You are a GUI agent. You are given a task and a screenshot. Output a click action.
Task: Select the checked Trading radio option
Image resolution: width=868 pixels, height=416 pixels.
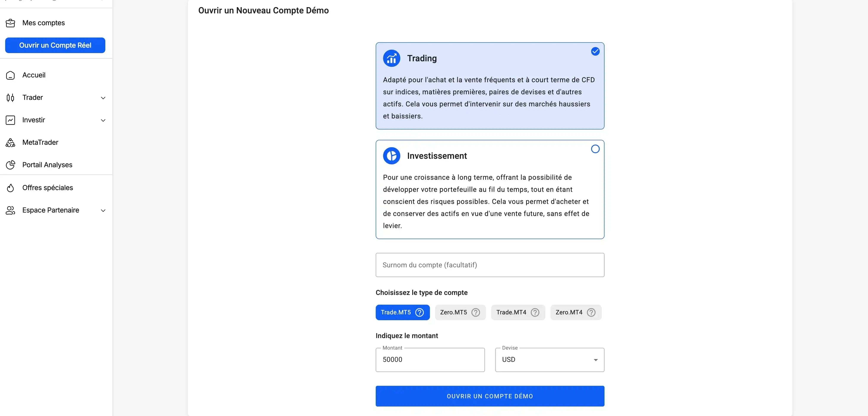pyautogui.click(x=595, y=51)
